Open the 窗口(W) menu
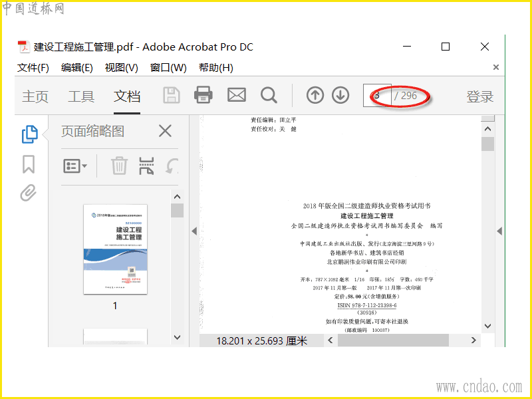Viewport: 532px width, 399px height. pos(168,68)
